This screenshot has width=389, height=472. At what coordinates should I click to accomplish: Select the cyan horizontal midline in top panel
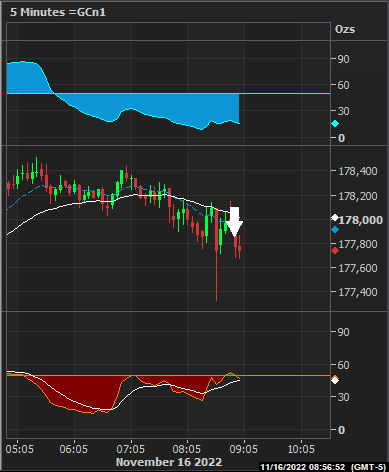click(x=168, y=94)
